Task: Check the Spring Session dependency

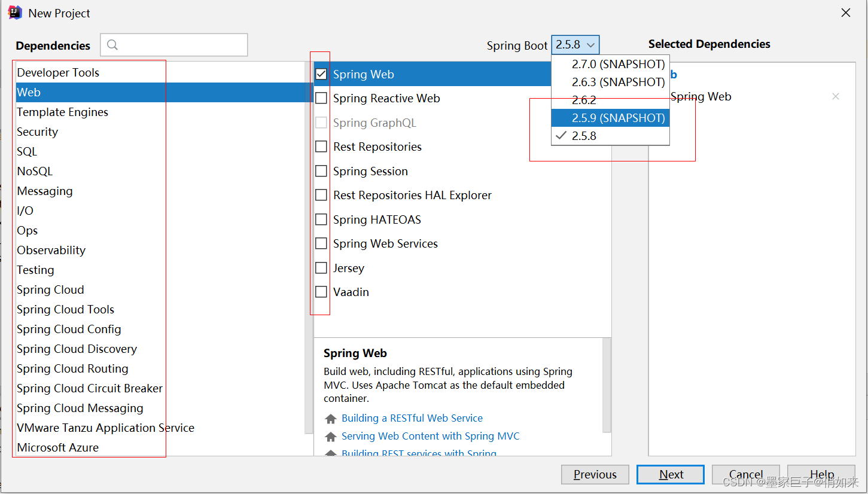Action: coord(321,171)
